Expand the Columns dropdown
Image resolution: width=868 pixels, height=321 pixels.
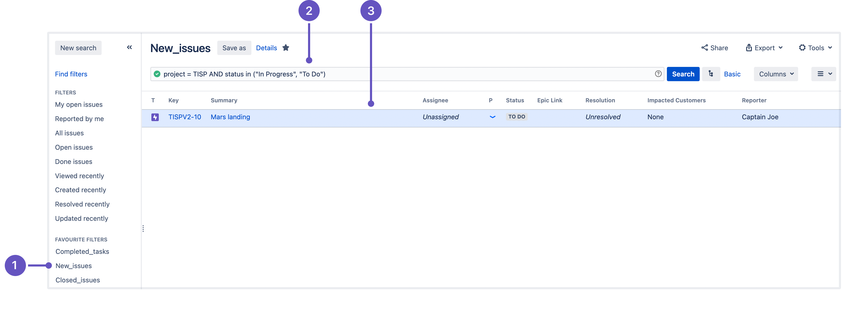776,74
